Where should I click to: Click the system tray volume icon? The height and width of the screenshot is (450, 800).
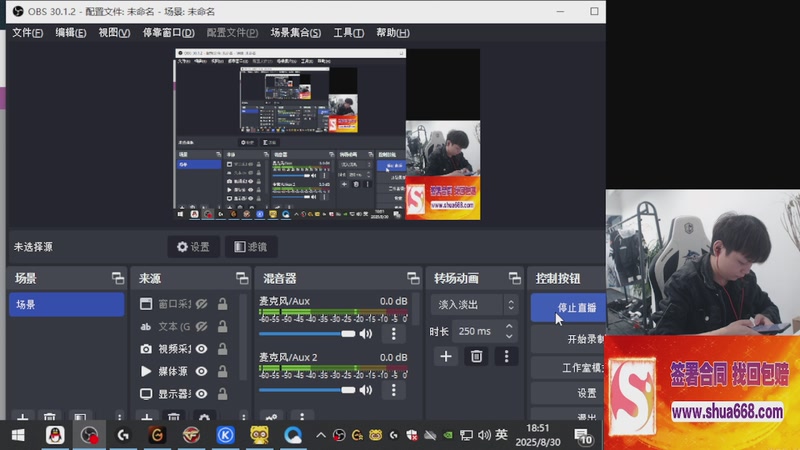(x=484, y=435)
